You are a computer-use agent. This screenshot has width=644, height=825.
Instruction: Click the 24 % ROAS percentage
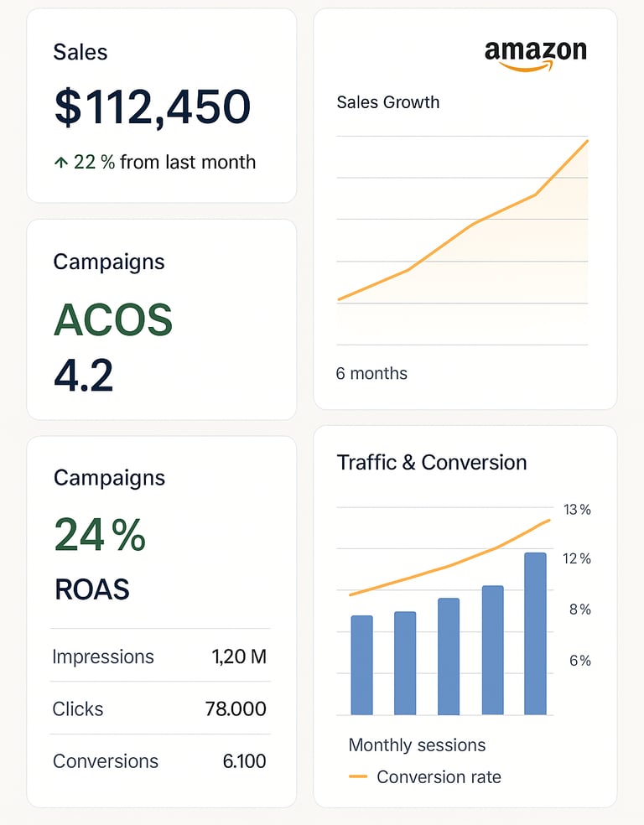(100, 535)
